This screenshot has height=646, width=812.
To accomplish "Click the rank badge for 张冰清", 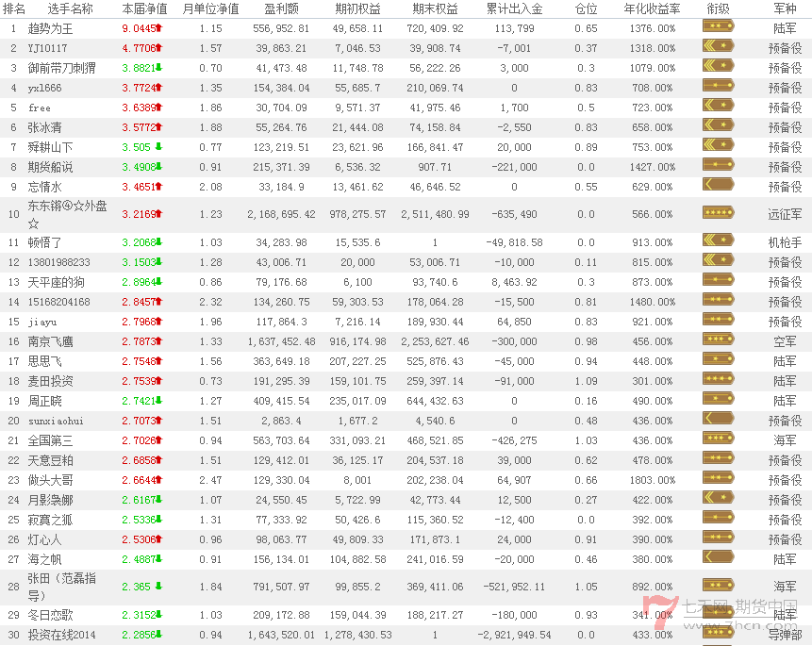I will coord(719,124).
